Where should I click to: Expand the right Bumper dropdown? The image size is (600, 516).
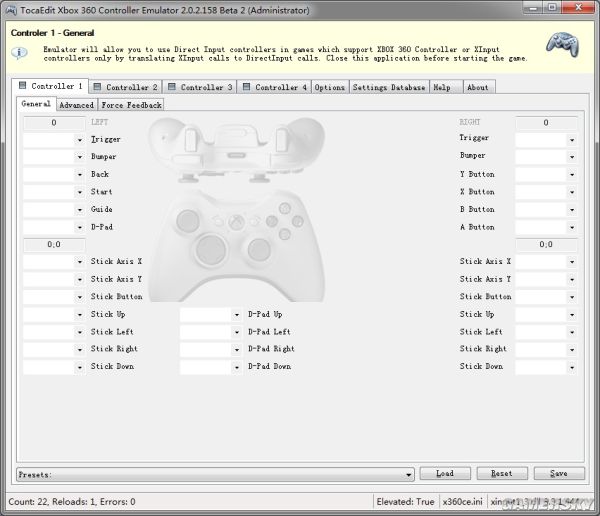[x=572, y=157]
